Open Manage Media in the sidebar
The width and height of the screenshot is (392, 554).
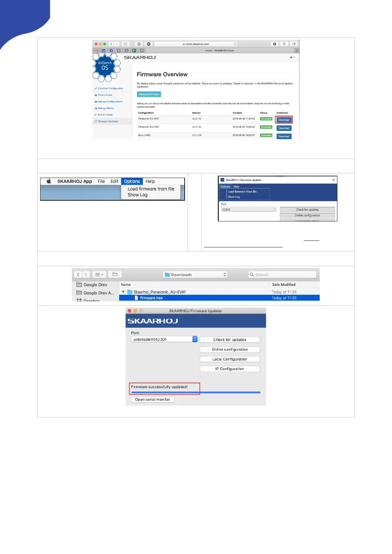point(105,108)
